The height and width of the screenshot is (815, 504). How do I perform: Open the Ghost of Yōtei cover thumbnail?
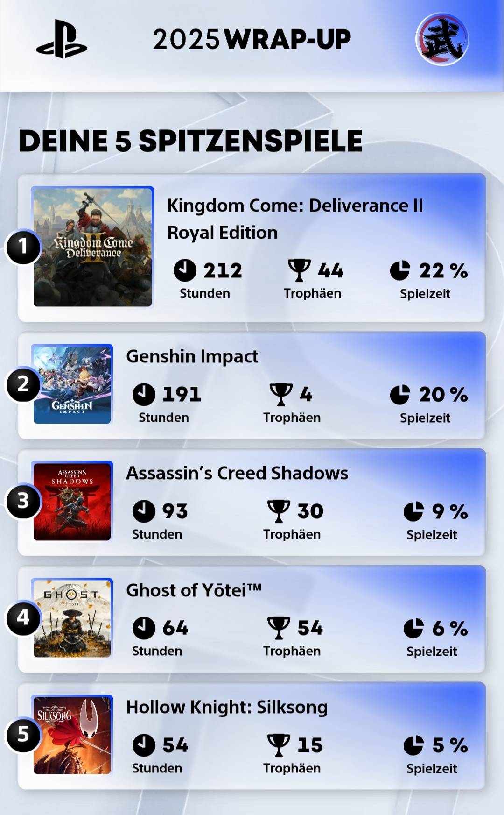tap(72, 618)
